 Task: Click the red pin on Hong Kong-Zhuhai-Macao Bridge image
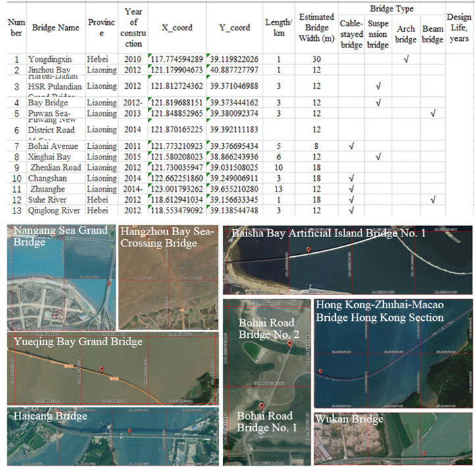(320, 371)
